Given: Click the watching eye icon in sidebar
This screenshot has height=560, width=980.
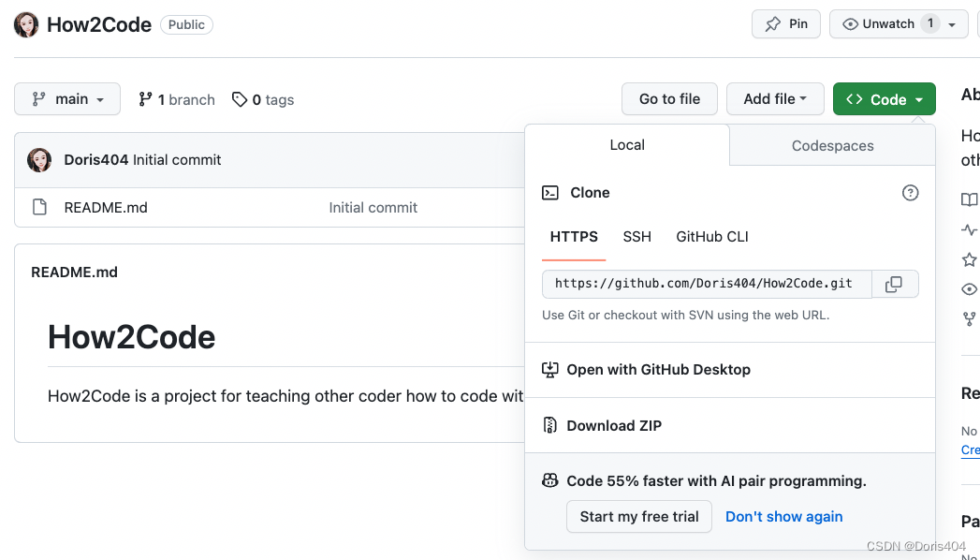Looking at the screenshot, I should [x=970, y=288].
